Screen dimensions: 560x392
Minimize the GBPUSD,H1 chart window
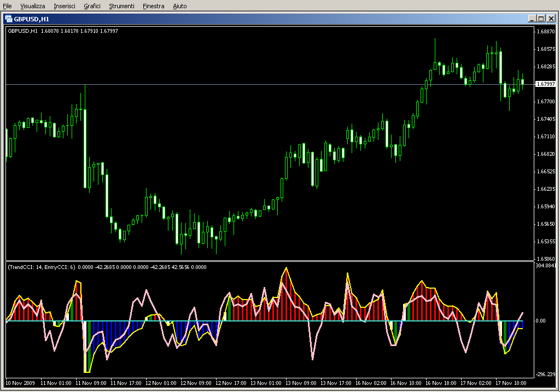click(532, 19)
